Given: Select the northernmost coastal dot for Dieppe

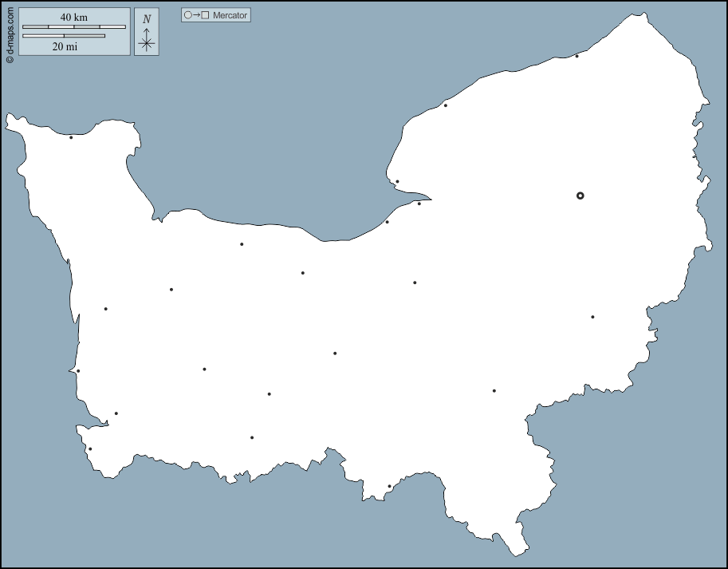Looking at the screenshot, I should point(577,56).
